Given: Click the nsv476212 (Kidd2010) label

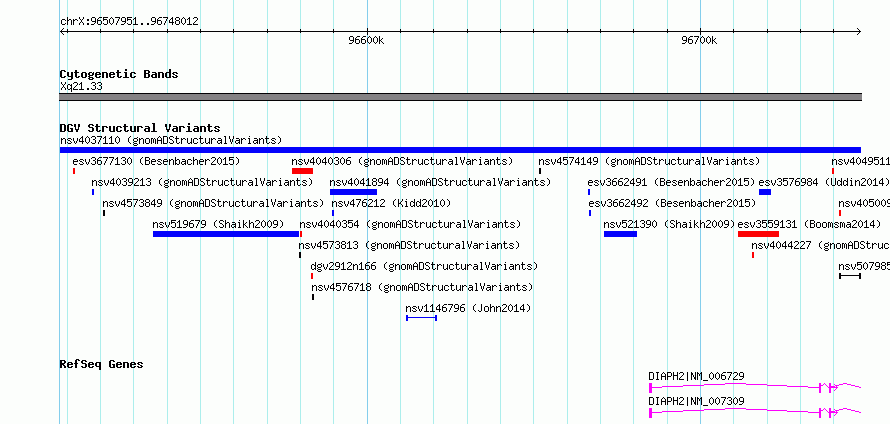Looking at the screenshot, I should point(391,203).
